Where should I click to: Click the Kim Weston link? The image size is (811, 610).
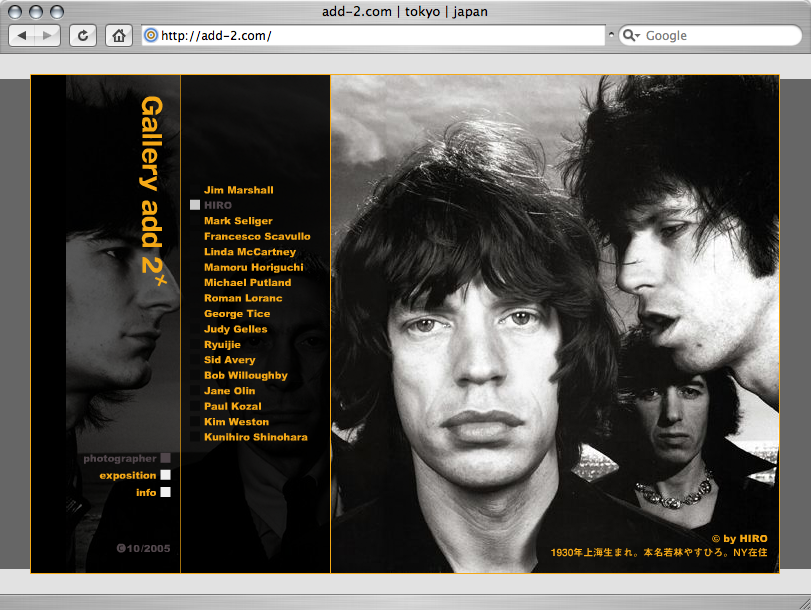tap(236, 422)
